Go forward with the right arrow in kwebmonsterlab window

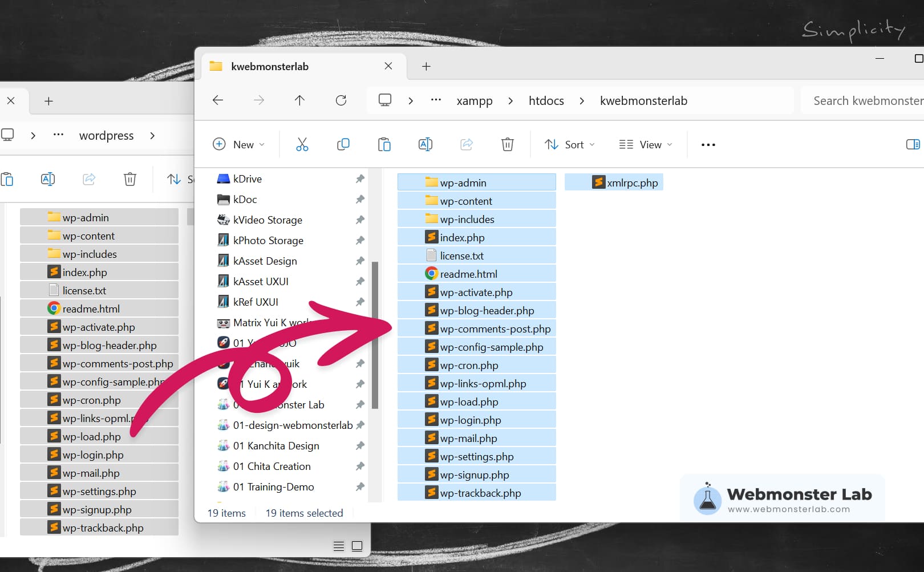259,100
